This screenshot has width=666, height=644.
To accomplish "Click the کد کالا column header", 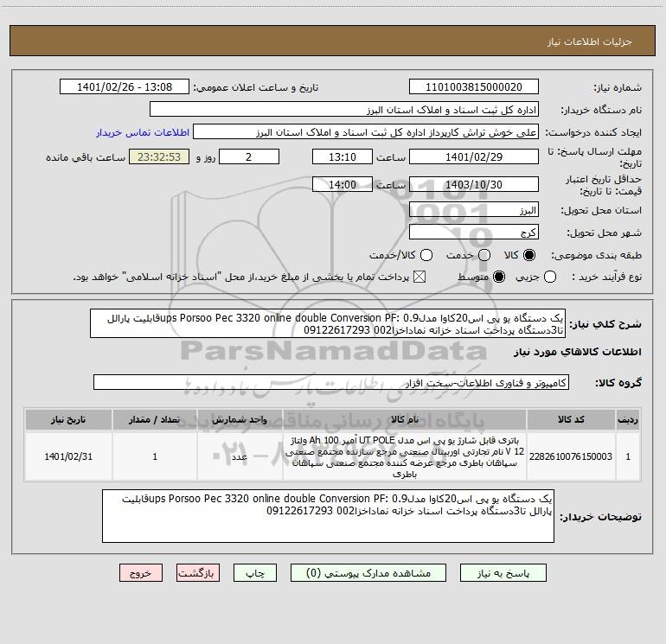I will pyautogui.click(x=571, y=419).
